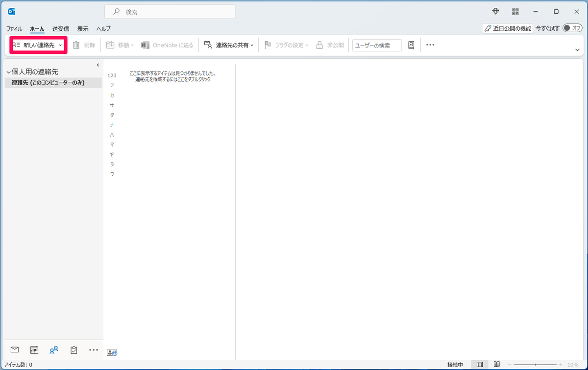Toggle the 今すぐ試す switch

(x=572, y=28)
